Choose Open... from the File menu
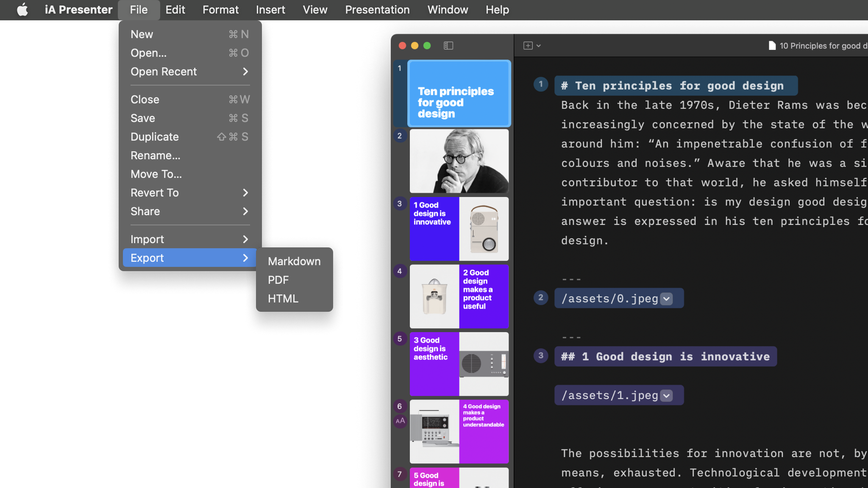Screen dimensions: 868x488 click(190, 53)
